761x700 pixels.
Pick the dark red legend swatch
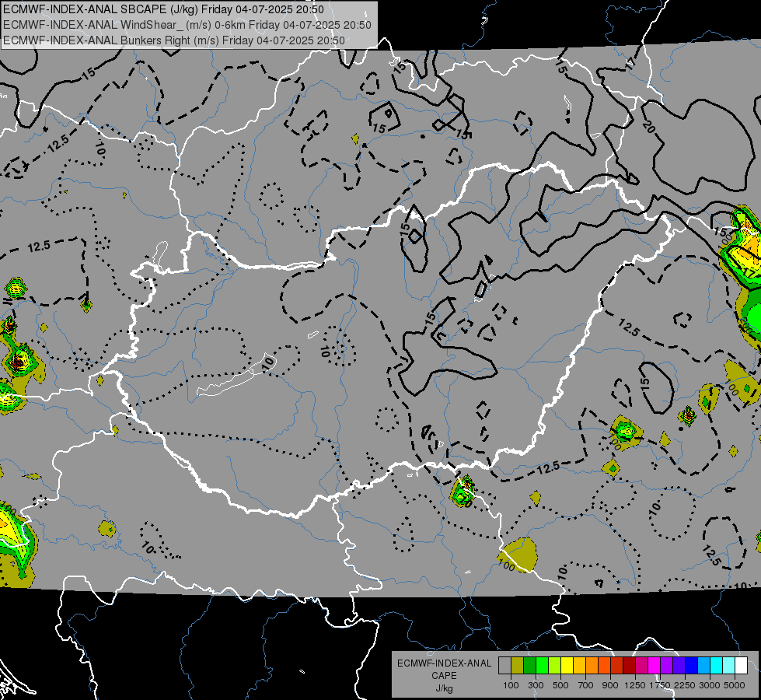[629, 665]
